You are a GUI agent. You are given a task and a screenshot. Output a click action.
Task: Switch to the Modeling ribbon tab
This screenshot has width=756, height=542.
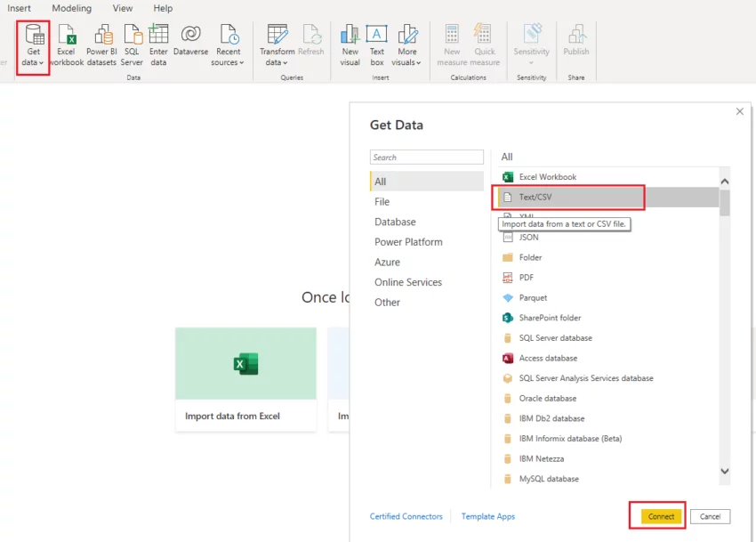tap(71, 8)
